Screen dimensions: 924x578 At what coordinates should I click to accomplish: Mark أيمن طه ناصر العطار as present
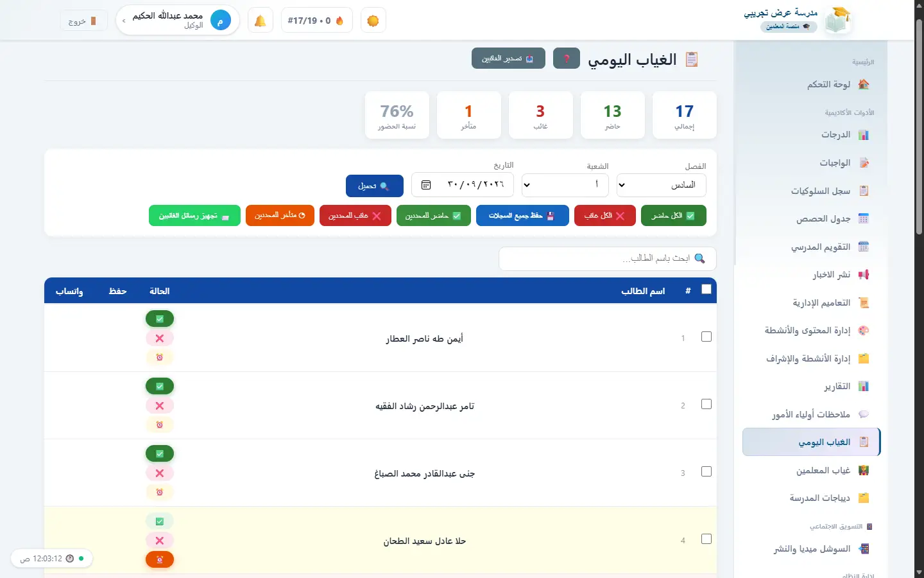(160, 319)
